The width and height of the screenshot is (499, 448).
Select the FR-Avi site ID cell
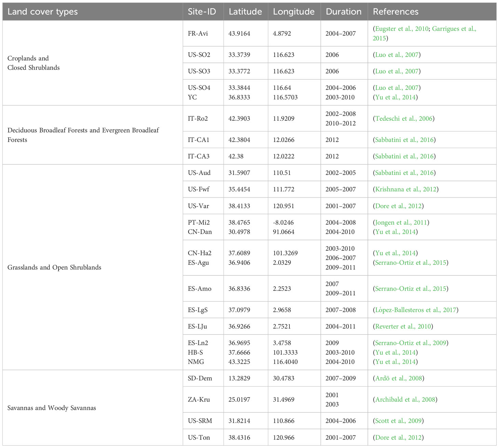pyautogui.click(x=203, y=33)
